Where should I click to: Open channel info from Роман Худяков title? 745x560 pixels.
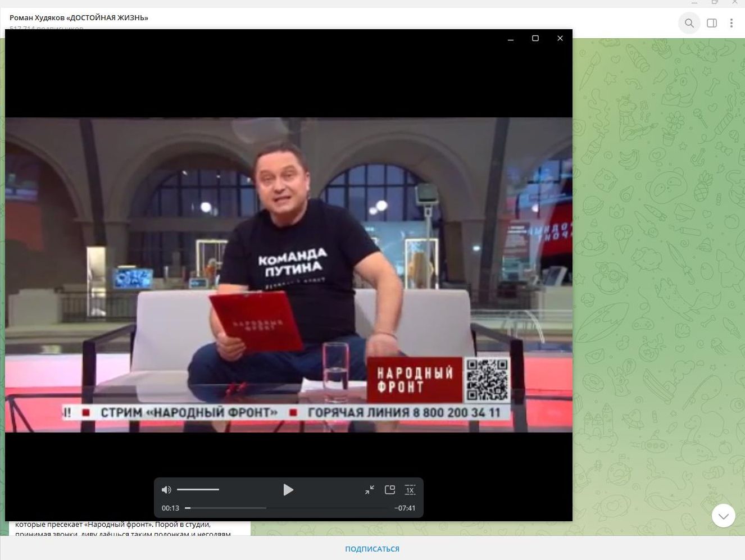coord(79,17)
